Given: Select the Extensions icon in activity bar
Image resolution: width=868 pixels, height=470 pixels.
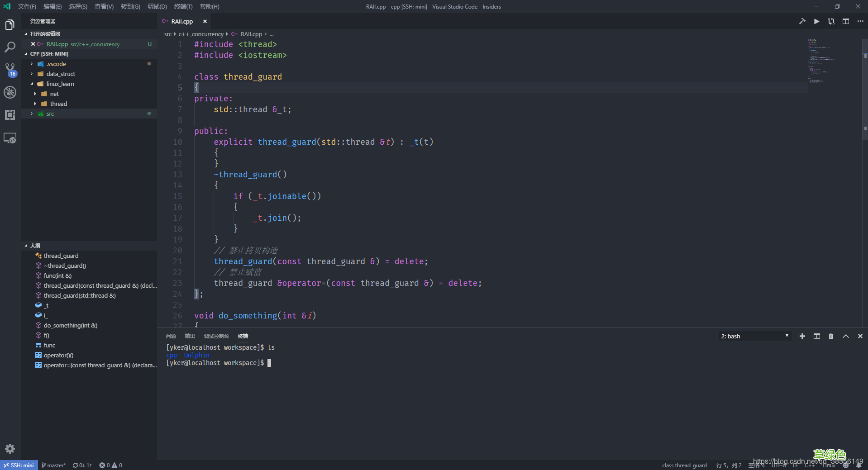Looking at the screenshot, I should (10, 114).
